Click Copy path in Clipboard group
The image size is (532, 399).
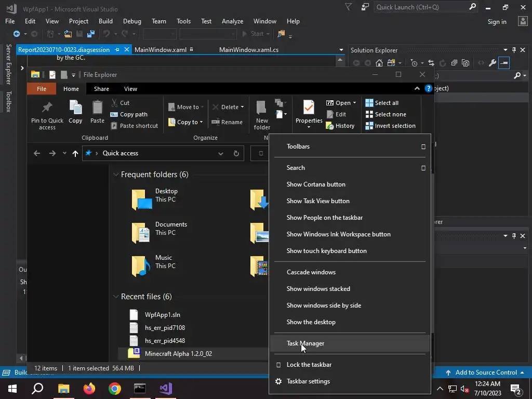pos(129,114)
